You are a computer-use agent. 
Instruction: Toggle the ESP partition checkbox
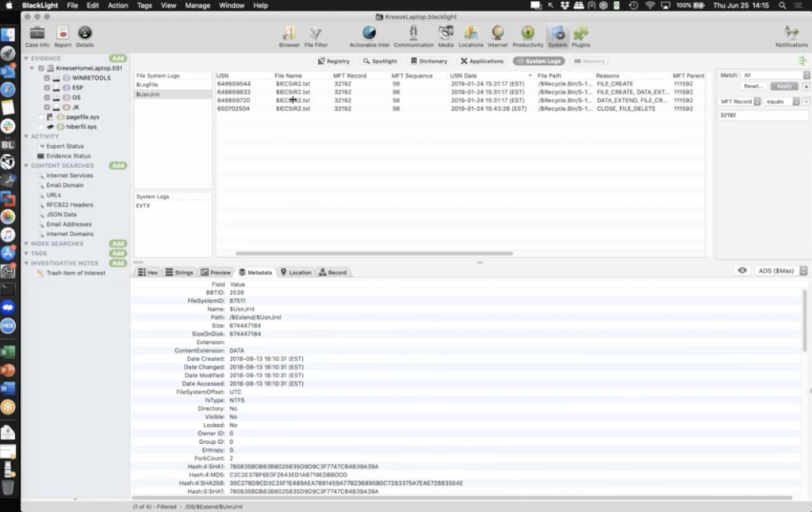pos(47,88)
